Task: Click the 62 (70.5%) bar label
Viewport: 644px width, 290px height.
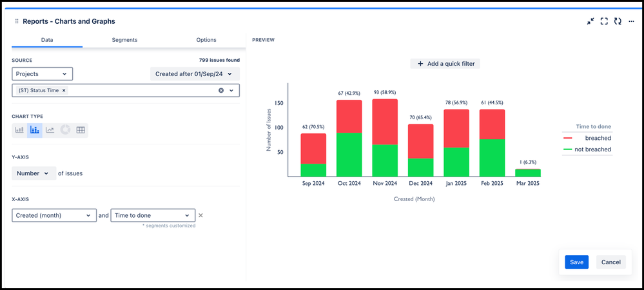Action: [314, 127]
